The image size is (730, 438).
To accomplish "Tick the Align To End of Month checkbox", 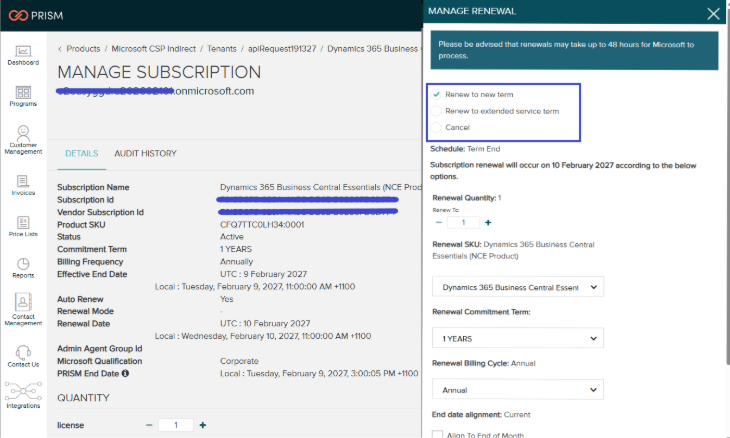I will click(437, 435).
